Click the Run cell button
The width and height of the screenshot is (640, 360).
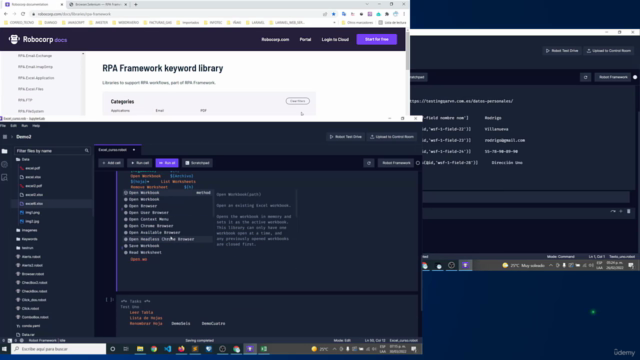coord(140,163)
